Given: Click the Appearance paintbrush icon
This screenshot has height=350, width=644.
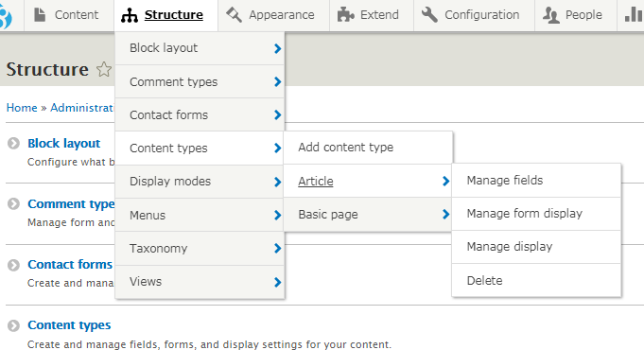Looking at the screenshot, I should pos(235,15).
